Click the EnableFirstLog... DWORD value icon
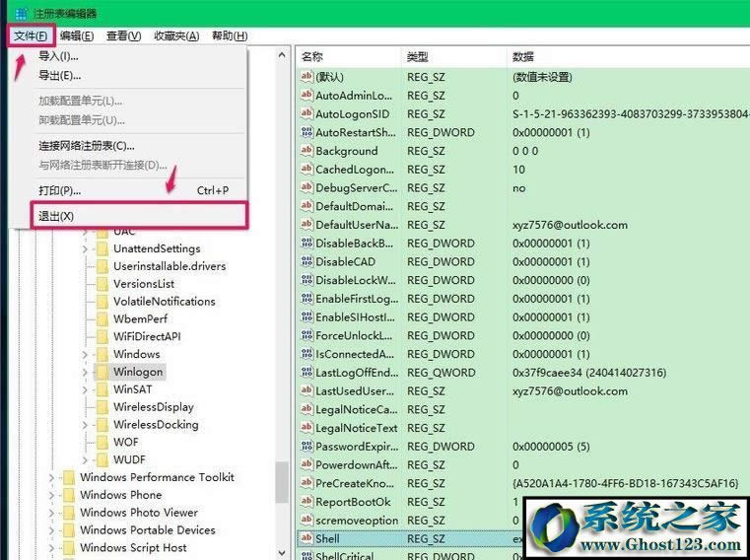 (x=307, y=298)
